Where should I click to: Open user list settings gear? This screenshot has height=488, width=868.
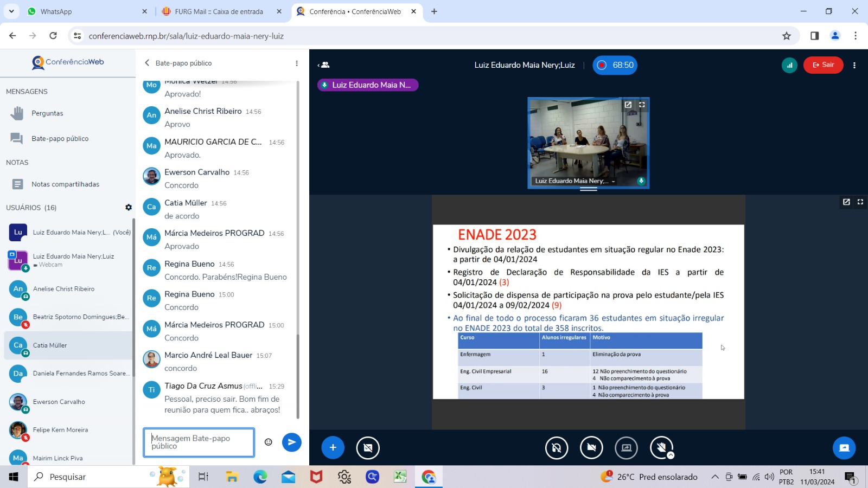click(129, 207)
